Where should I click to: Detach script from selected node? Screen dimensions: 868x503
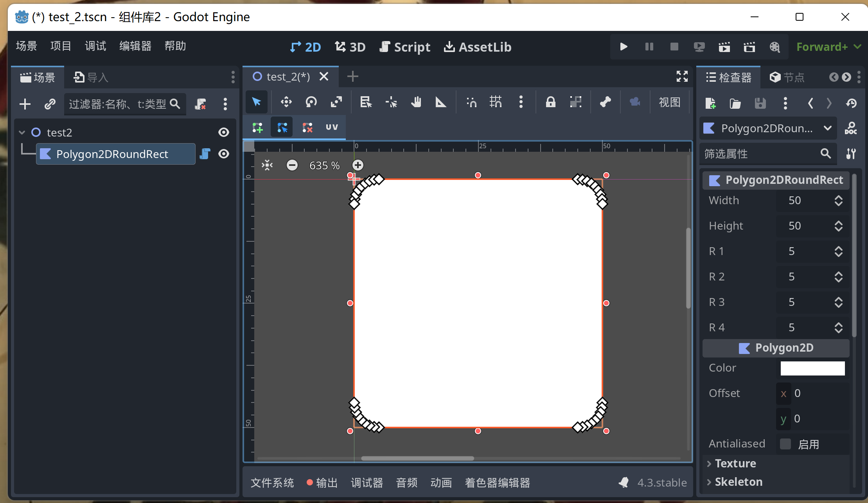click(x=200, y=104)
